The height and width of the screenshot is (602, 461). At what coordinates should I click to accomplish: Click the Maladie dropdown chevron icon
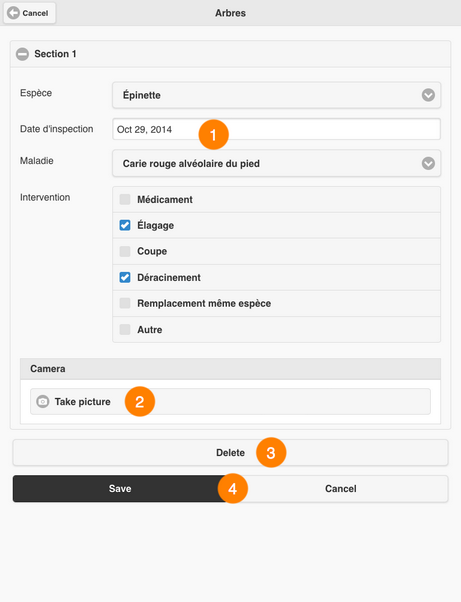(428, 164)
